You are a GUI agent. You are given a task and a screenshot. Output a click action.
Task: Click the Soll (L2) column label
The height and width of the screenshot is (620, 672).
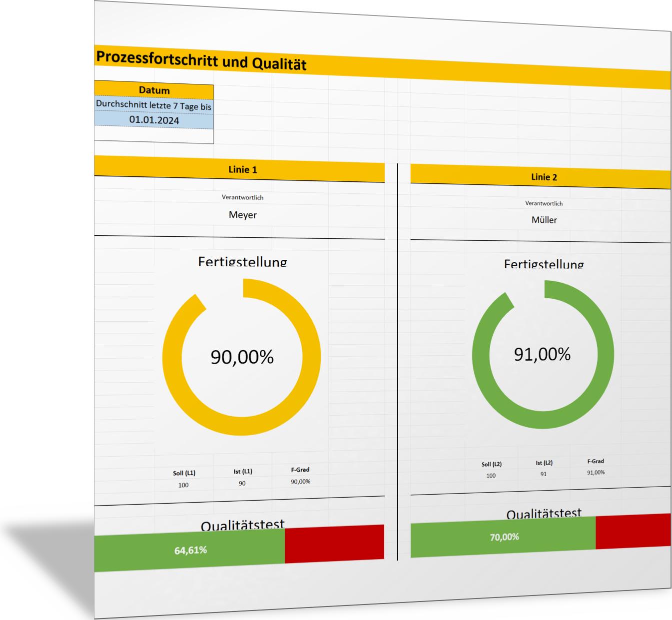[x=491, y=464]
